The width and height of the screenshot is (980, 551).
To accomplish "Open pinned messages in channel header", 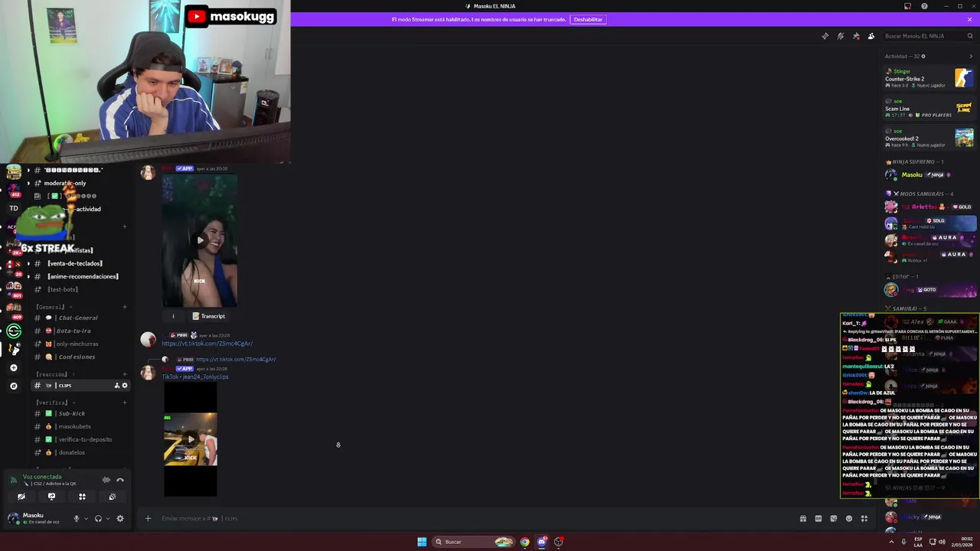I will [856, 36].
